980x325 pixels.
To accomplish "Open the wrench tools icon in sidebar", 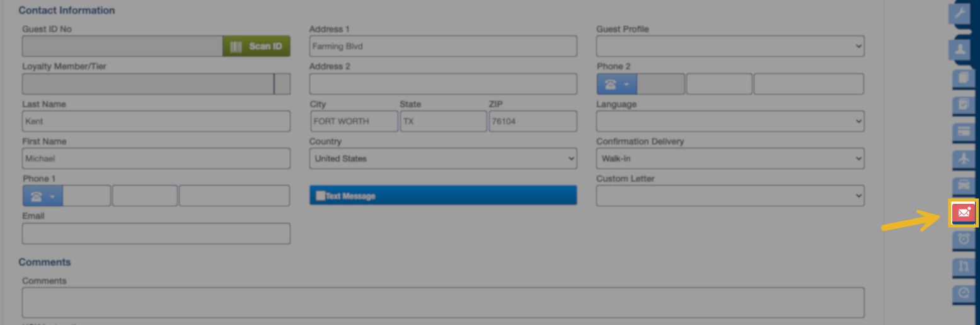I will 962,13.
